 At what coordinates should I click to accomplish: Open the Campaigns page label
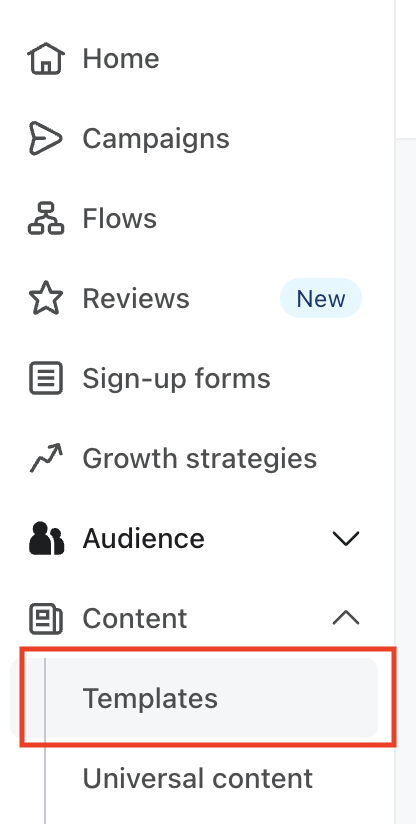156,139
